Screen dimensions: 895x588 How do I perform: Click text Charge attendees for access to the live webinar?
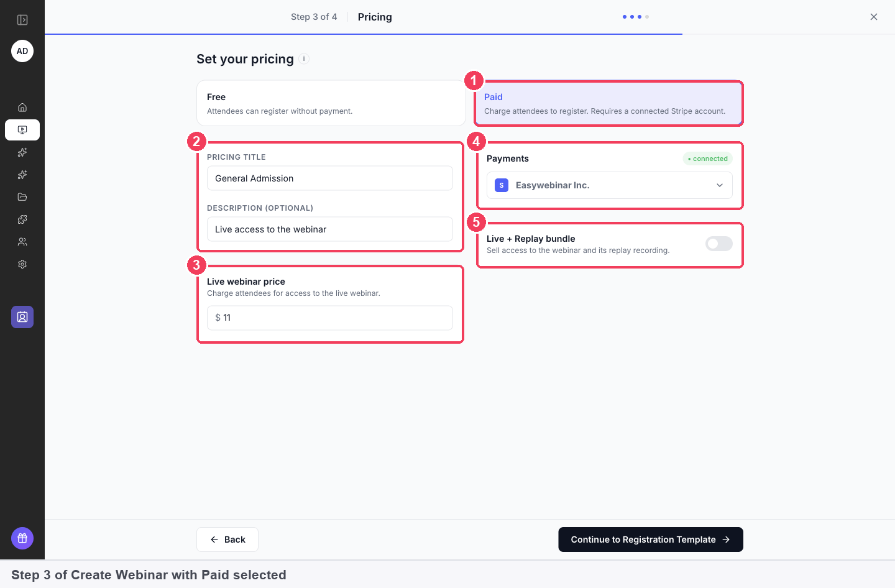[293, 293]
